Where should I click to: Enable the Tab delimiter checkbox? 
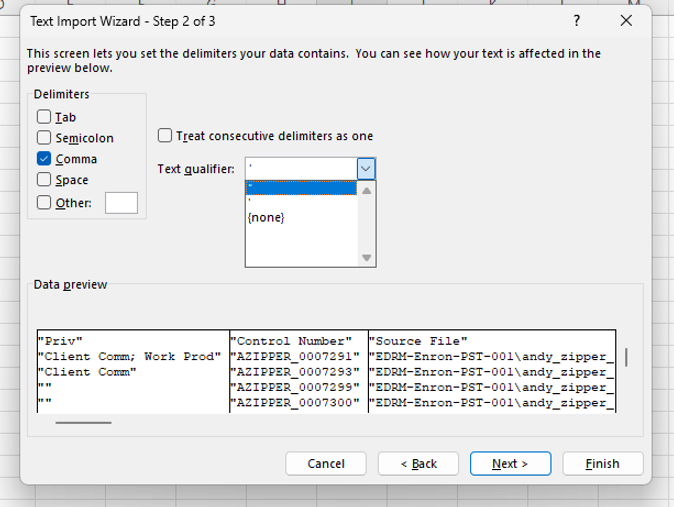tap(44, 117)
